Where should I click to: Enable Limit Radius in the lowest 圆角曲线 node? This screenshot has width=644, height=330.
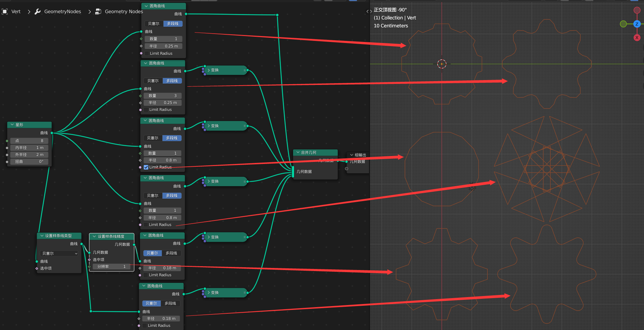click(144, 325)
